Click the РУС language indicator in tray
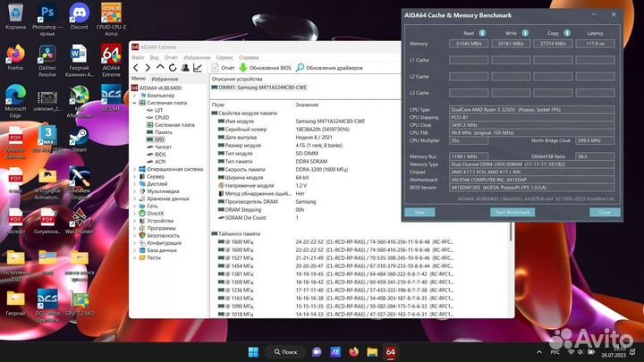The image size is (644, 362). point(555,352)
